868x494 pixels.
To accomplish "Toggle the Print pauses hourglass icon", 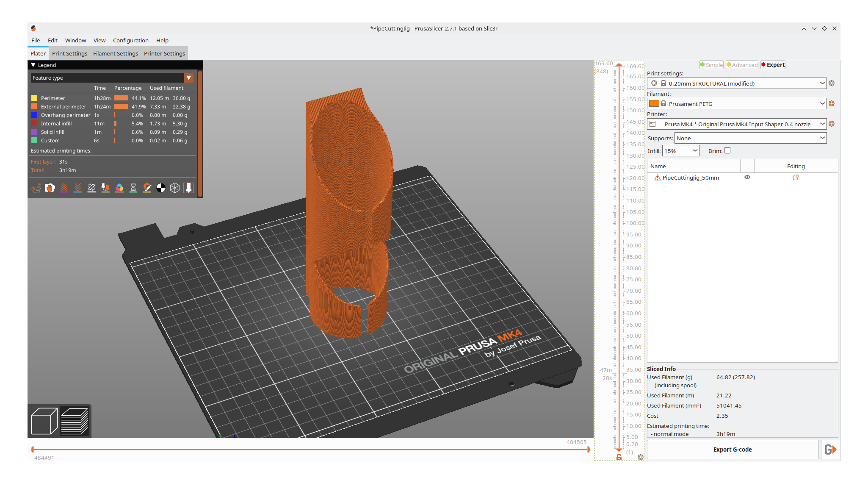I will [x=133, y=188].
